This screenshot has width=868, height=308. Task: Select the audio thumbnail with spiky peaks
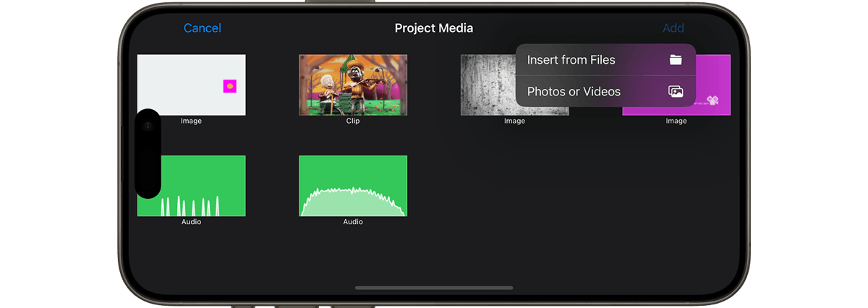point(192,186)
